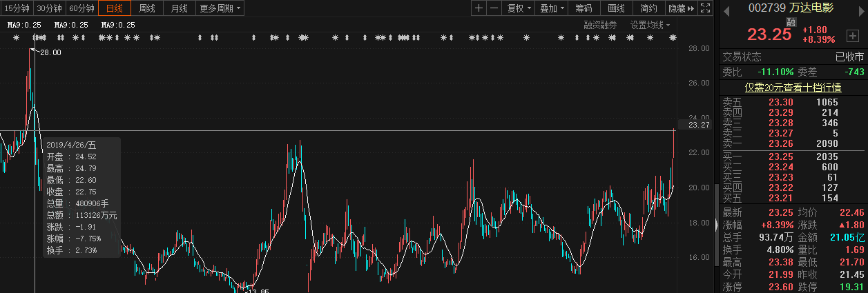Screen dimensions: 868x293
Task: Open the 叠加 overlay dropdown
Action: tap(552, 8)
